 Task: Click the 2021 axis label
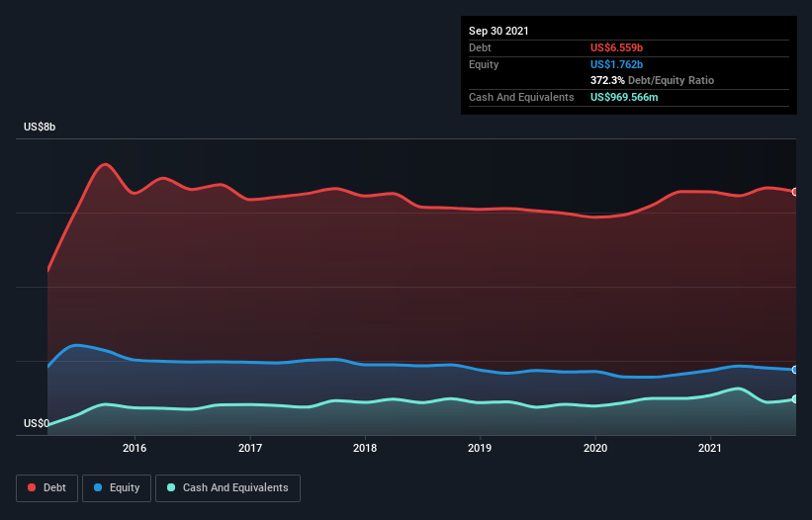710,448
